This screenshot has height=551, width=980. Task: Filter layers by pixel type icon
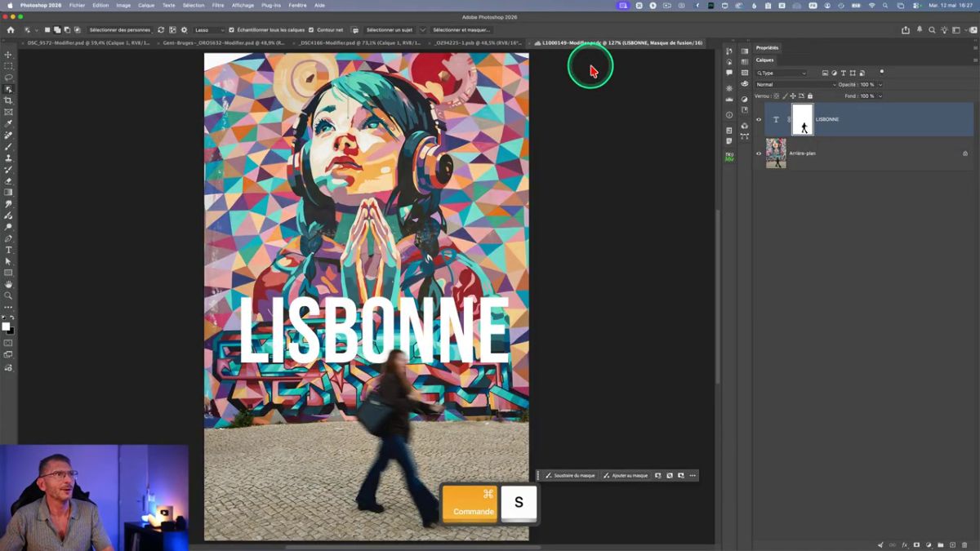tap(825, 73)
